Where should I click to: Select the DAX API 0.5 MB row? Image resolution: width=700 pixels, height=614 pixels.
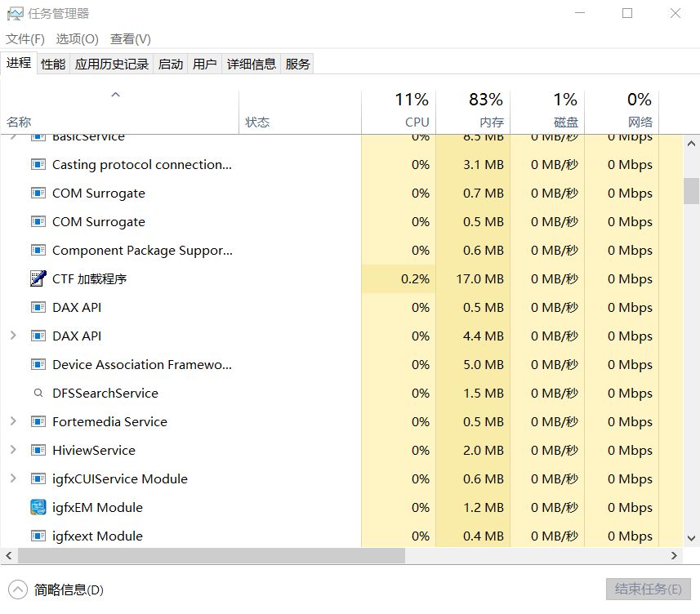[x=341, y=308]
